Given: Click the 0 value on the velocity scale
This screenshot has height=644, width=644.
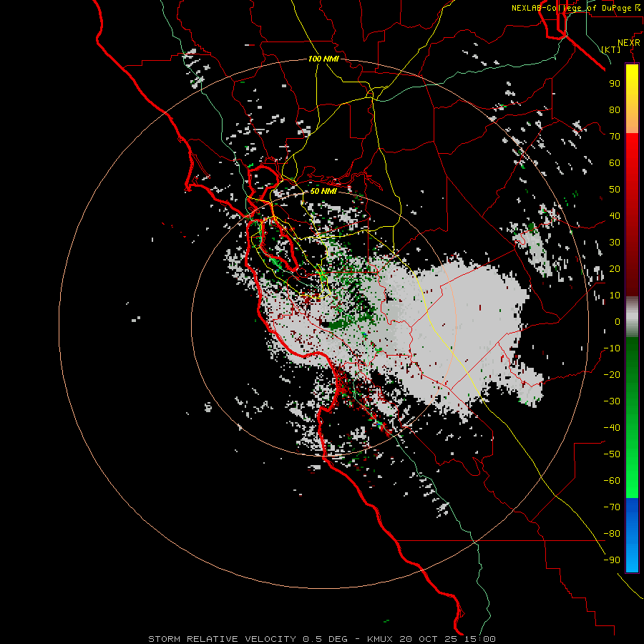Looking at the screenshot, I should 618,321.
